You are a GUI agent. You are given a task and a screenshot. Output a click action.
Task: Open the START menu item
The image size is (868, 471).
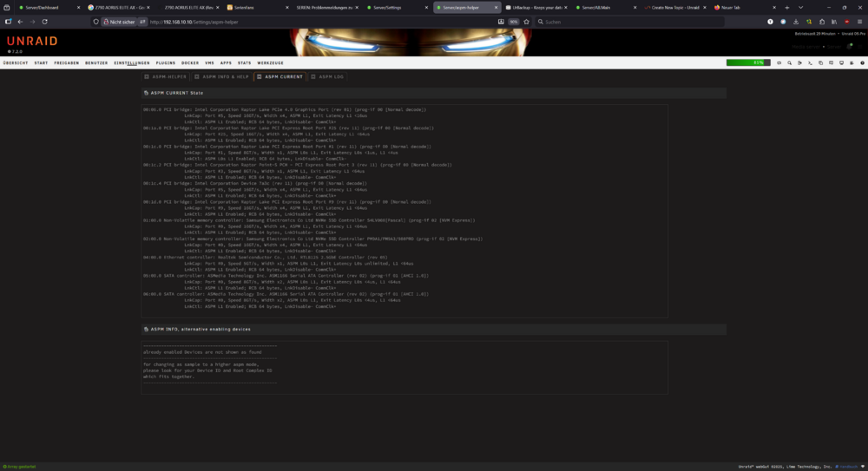coord(41,63)
